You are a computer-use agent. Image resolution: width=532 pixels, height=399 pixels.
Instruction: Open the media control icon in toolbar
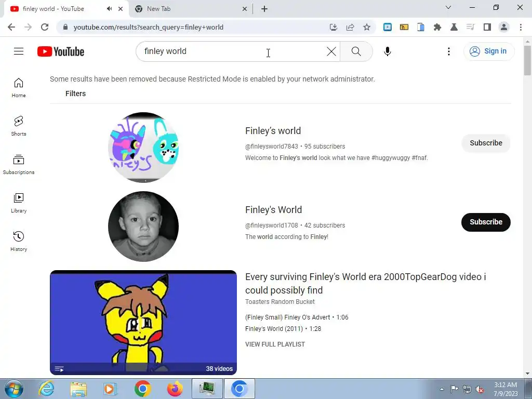471,27
